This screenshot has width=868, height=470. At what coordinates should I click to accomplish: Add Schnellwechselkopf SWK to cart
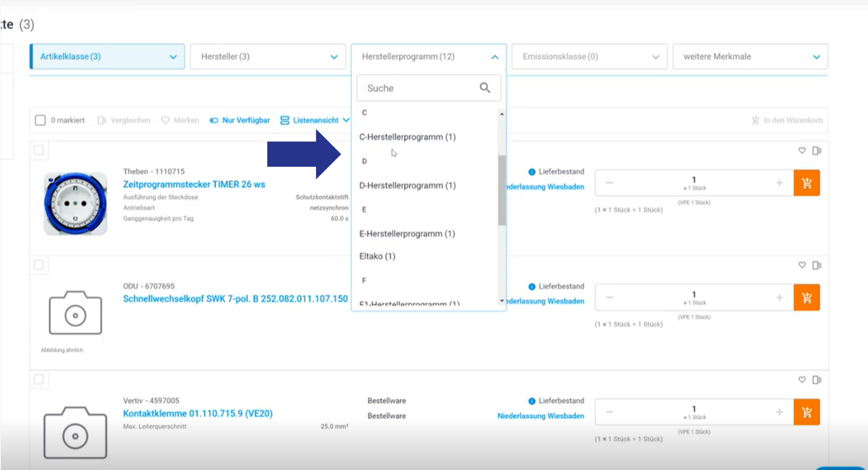pyautogui.click(x=806, y=297)
